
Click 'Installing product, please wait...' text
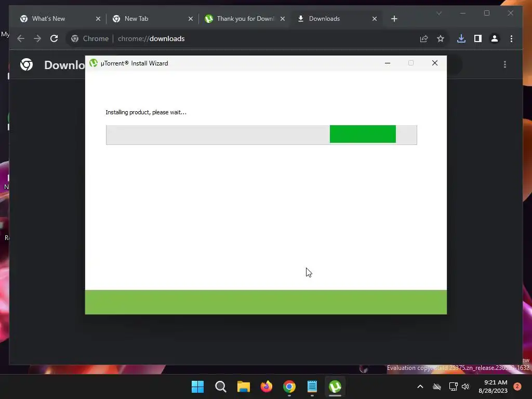(x=146, y=112)
